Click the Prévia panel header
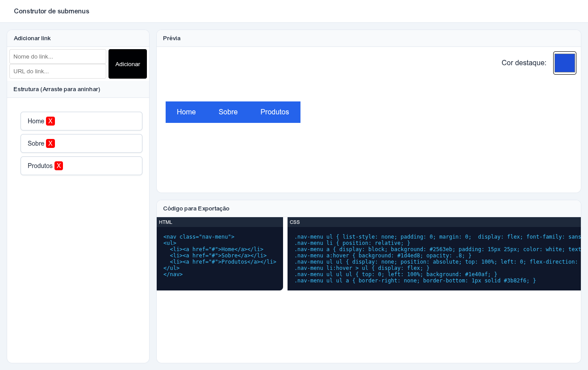This screenshot has height=370, width=588. click(172, 38)
